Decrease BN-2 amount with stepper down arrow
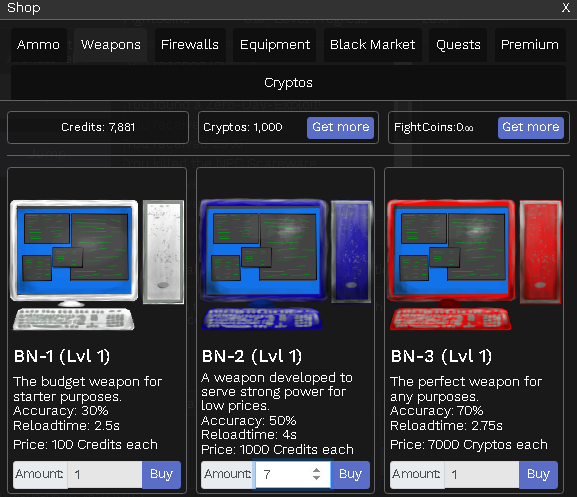This screenshot has height=497, width=577. tap(316, 478)
